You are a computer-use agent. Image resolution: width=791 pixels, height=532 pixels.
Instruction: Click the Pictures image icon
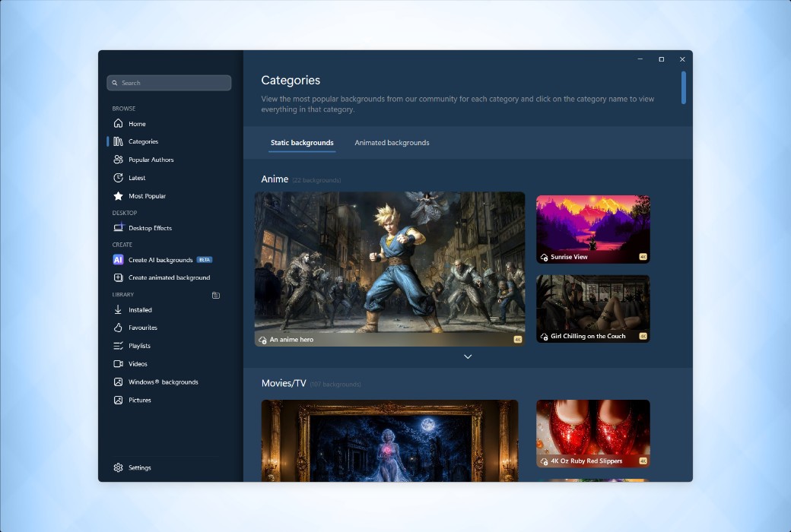coord(118,400)
